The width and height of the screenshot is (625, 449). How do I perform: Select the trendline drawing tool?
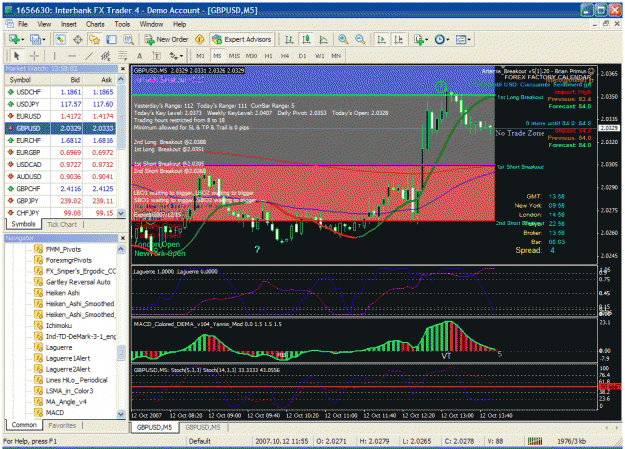(x=89, y=56)
